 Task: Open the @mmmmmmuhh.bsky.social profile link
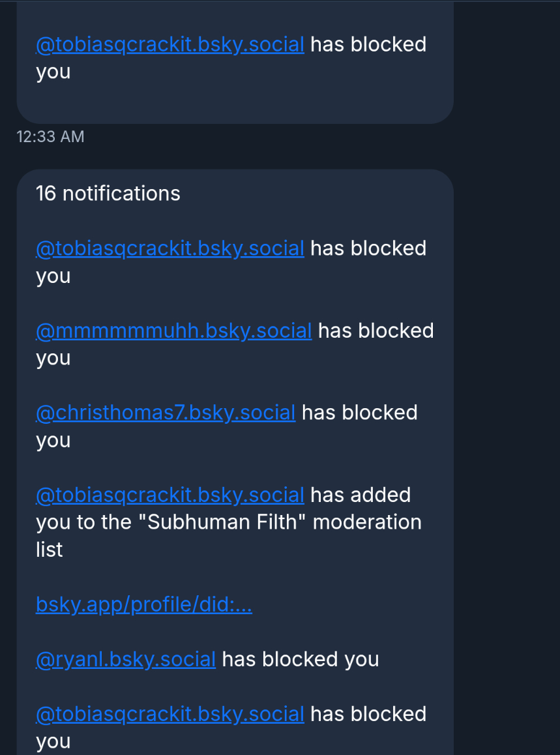173,331
